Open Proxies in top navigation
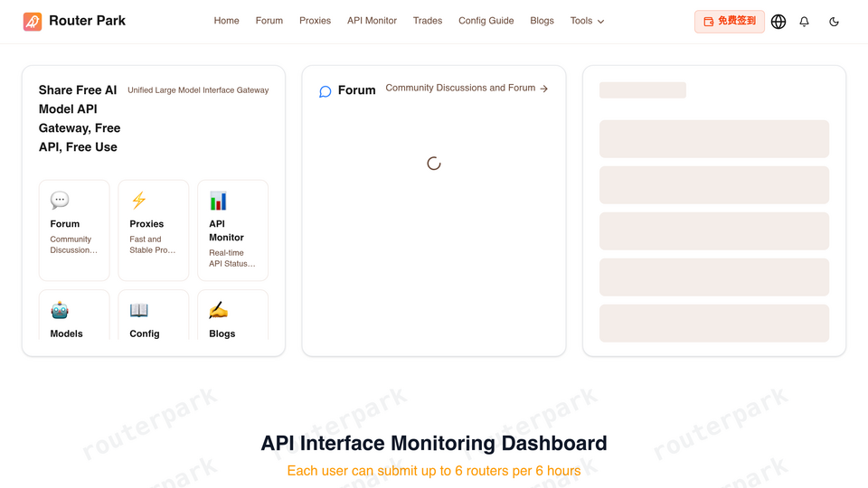This screenshot has height=488, width=868. pos(315,21)
